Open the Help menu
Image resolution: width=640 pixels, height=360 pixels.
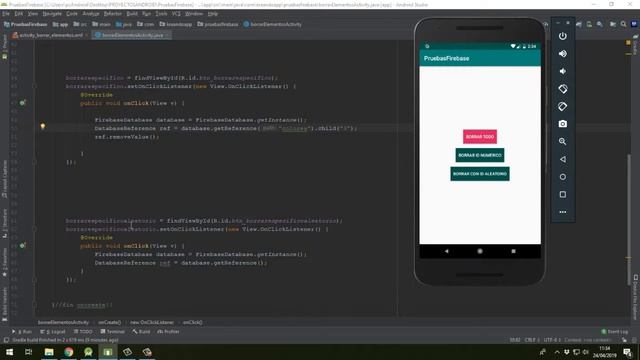[x=213, y=13]
